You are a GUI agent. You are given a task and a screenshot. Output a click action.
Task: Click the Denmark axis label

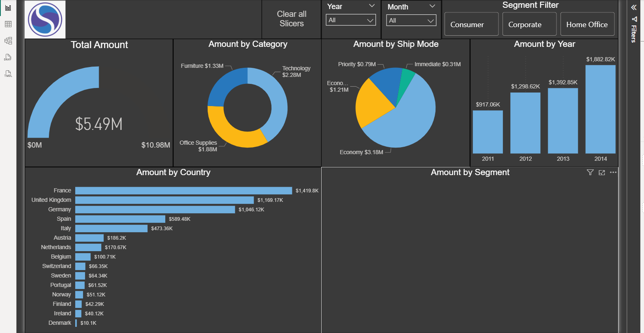point(60,323)
